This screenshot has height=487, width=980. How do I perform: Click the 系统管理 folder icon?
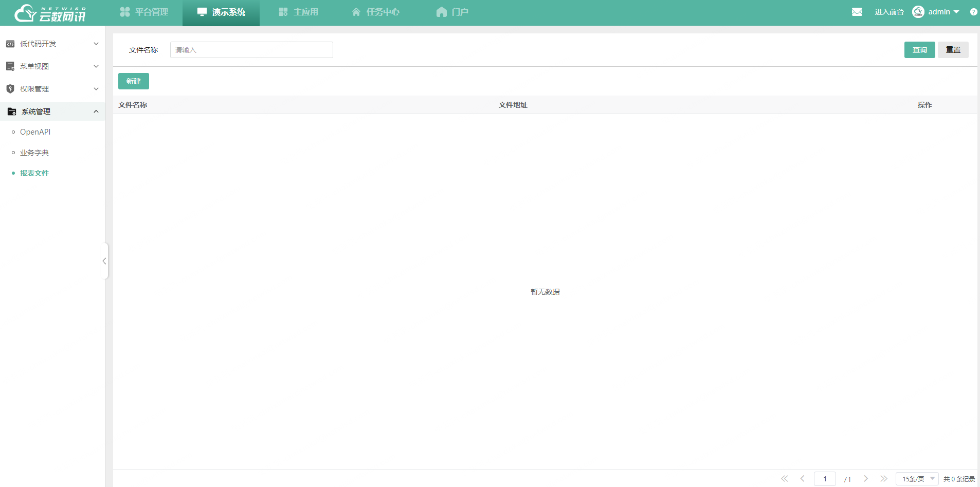[11, 111]
